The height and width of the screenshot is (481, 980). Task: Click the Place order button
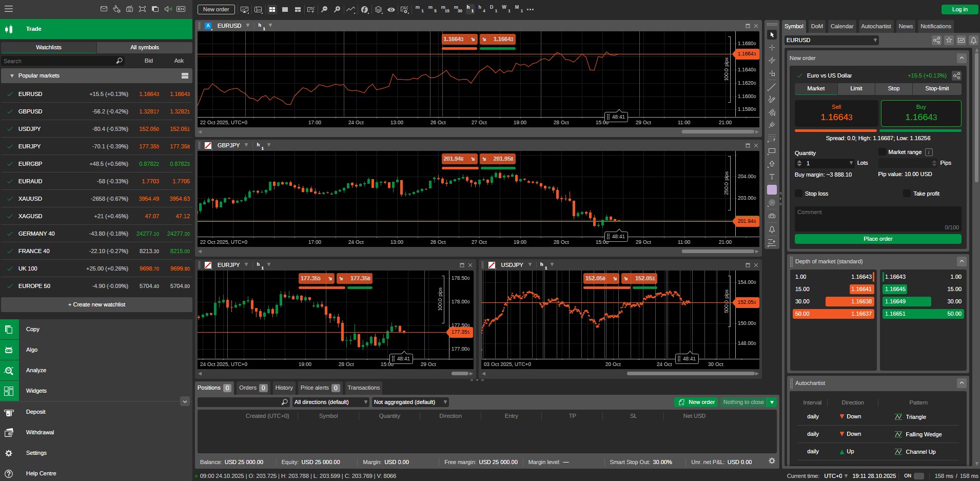(x=877, y=239)
